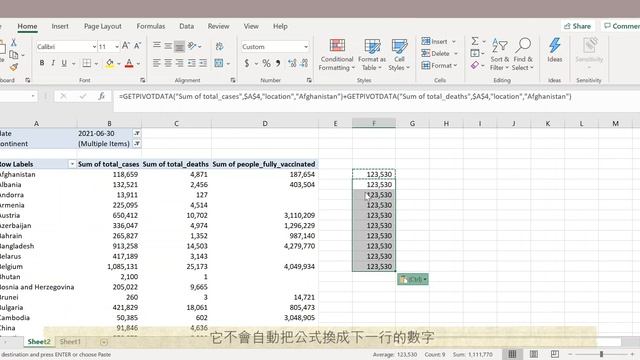The width and height of the screenshot is (640, 360).
Task: Open Row Labels filter dropdown
Action: 72,164
